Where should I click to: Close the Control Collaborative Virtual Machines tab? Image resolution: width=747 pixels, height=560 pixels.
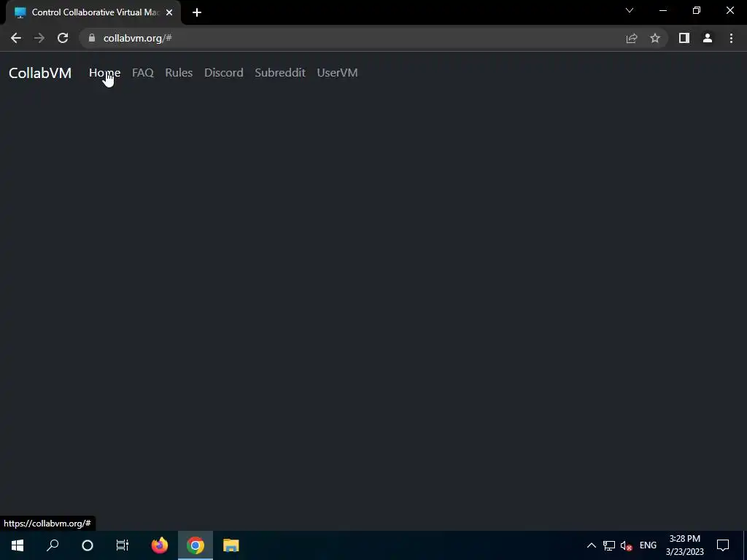coord(169,13)
